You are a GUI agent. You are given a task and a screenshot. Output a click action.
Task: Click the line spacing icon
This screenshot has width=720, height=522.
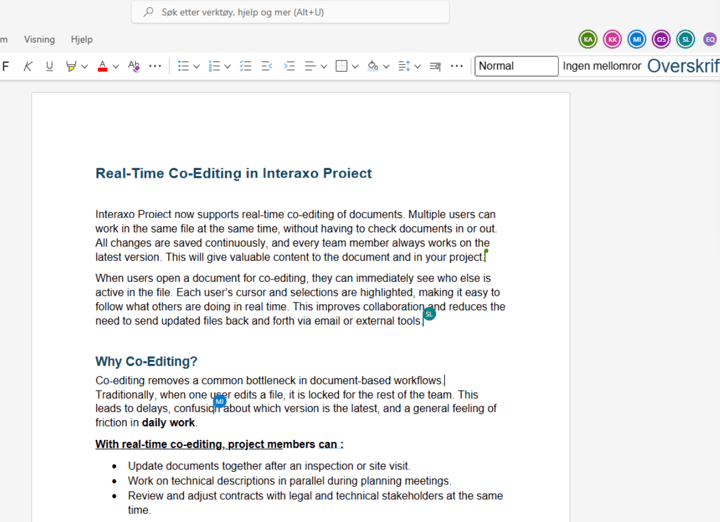pos(404,66)
